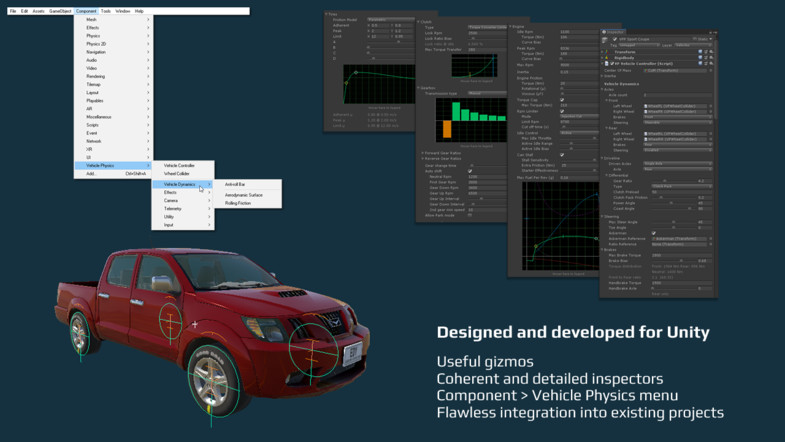Open the File menu

click(13, 11)
